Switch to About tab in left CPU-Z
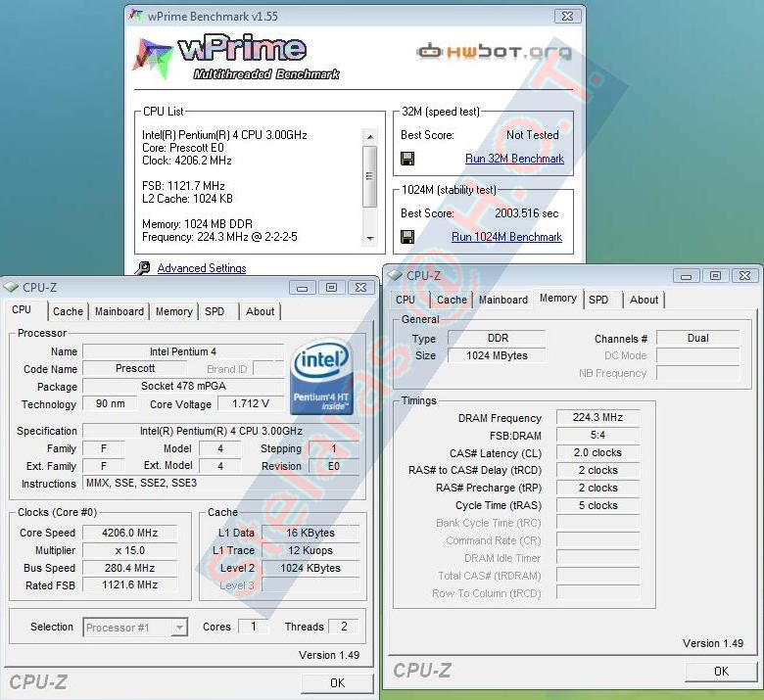This screenshot has height=700, width=764. point(261,311)
